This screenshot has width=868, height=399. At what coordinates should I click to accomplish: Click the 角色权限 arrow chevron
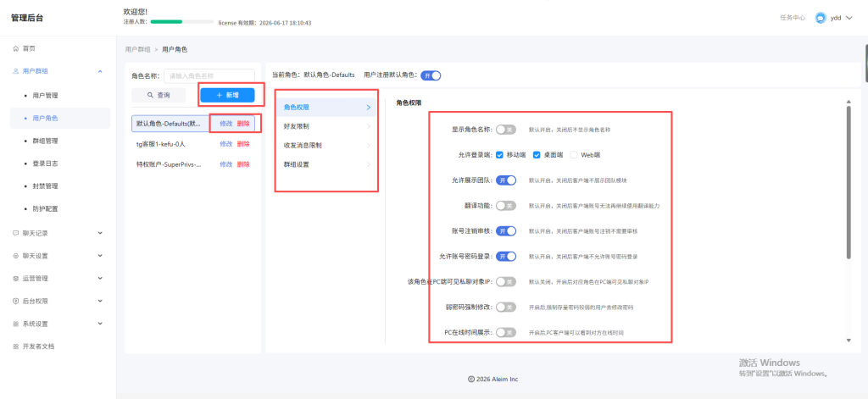(x=369, y=108)
